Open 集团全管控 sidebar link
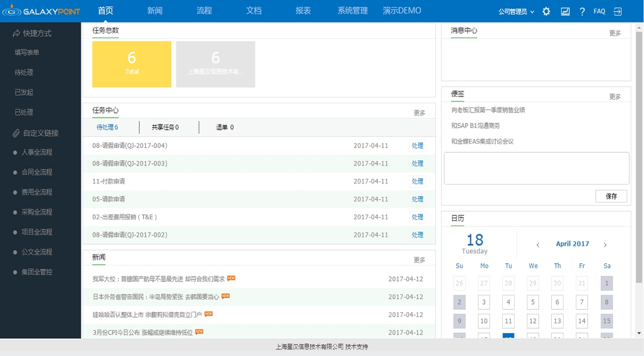This screenshot has width=644, height=356. click(x=37, y=272)
